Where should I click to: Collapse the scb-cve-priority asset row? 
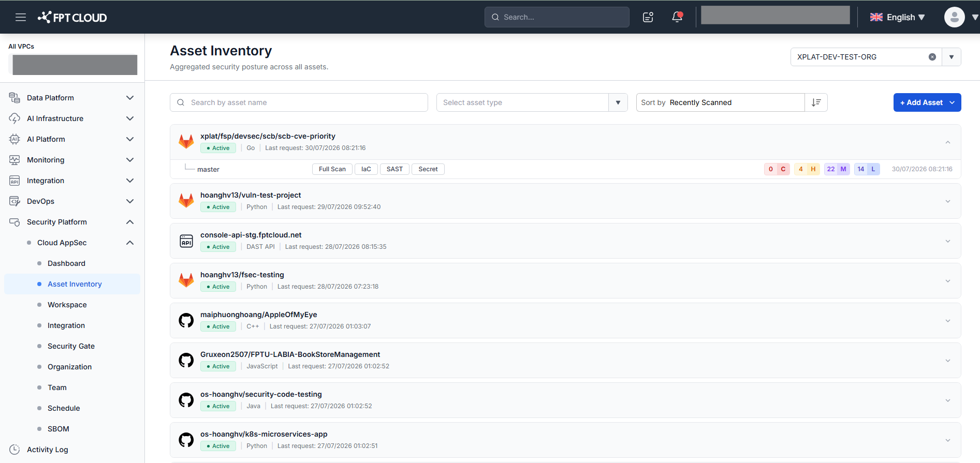point(948,142)
